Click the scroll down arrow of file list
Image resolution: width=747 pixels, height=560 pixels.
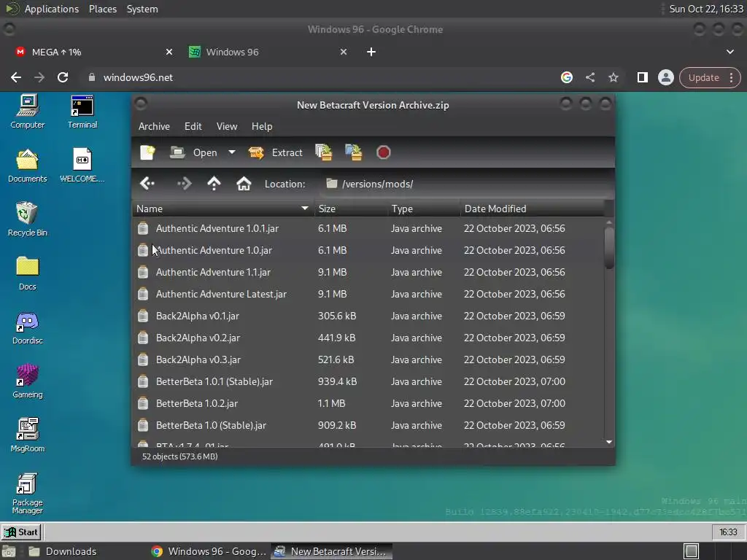[x=609, y=442]
